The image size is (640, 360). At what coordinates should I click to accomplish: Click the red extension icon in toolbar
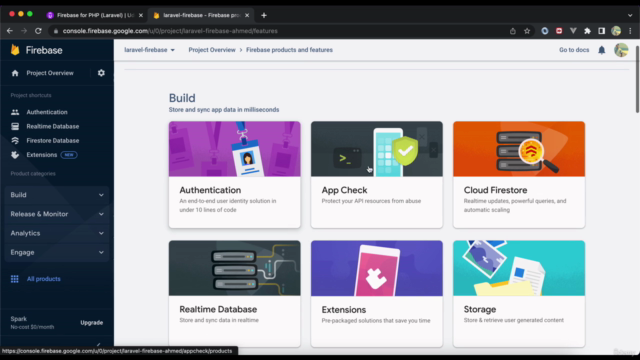click(x=559, y=31)
